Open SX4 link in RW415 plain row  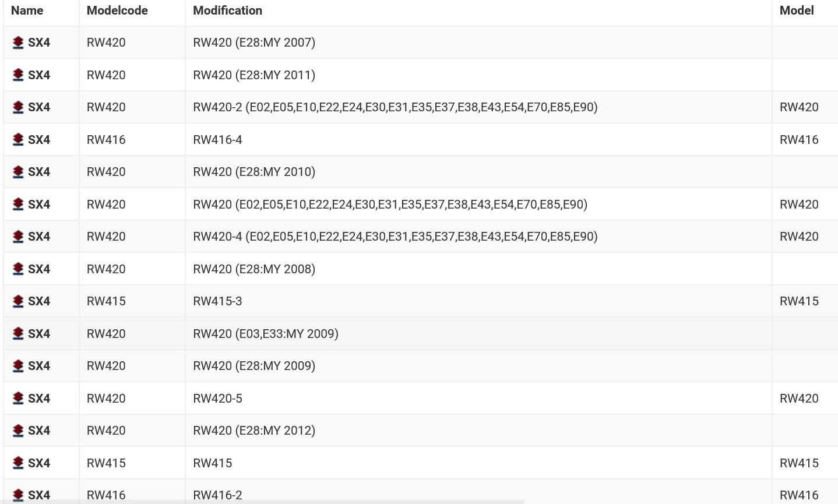(39, 463)
